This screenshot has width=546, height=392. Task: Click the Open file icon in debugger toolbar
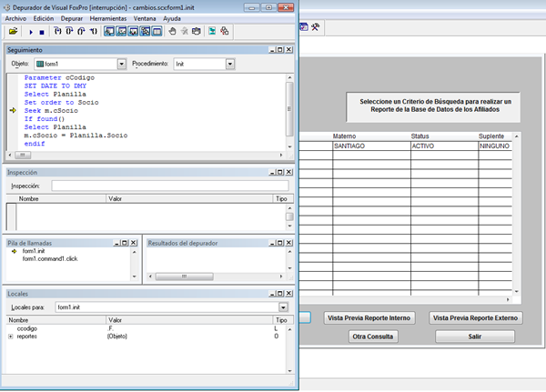(13, 31)
